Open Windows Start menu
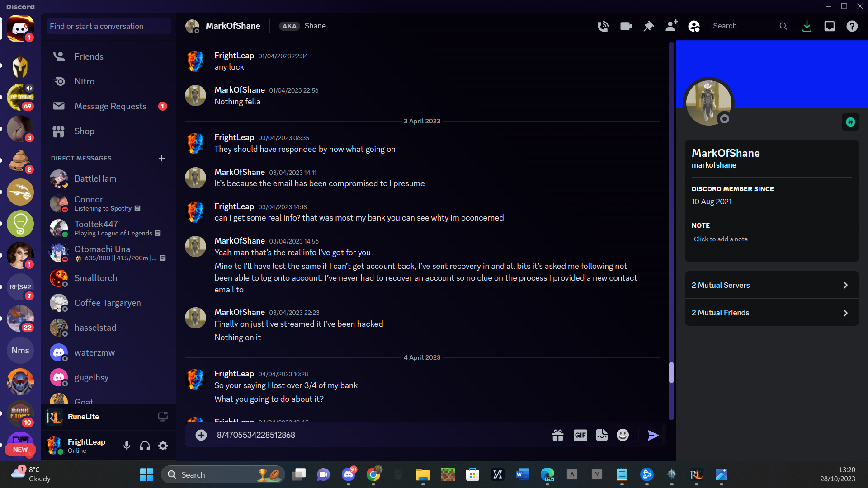Screen dimensions: 868x488 coord(146,474)
